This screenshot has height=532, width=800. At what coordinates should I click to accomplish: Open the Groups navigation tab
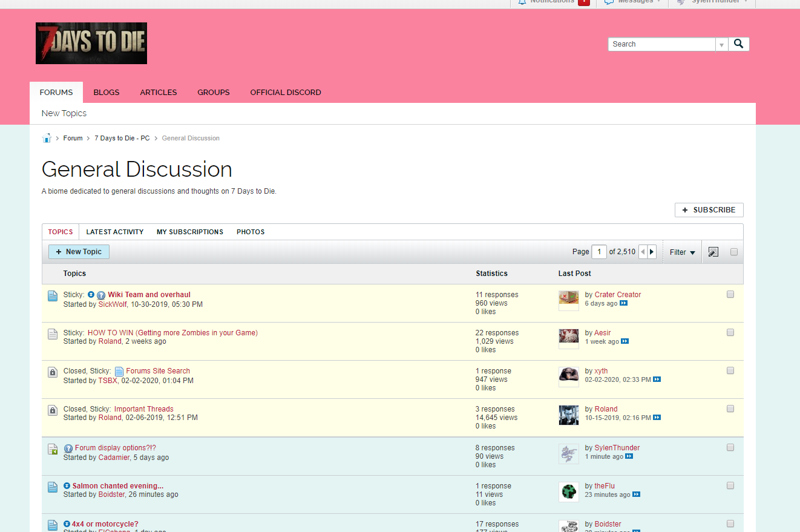(214, 93)
